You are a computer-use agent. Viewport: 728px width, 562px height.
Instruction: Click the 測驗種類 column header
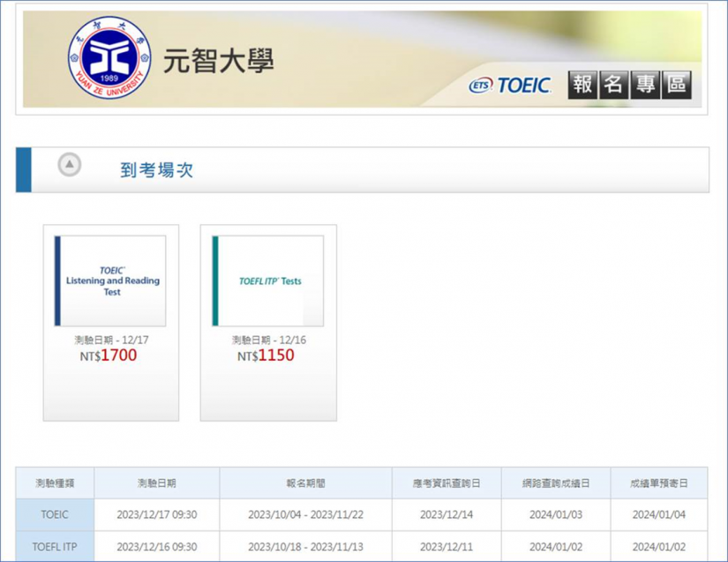(x=55, y=483)
